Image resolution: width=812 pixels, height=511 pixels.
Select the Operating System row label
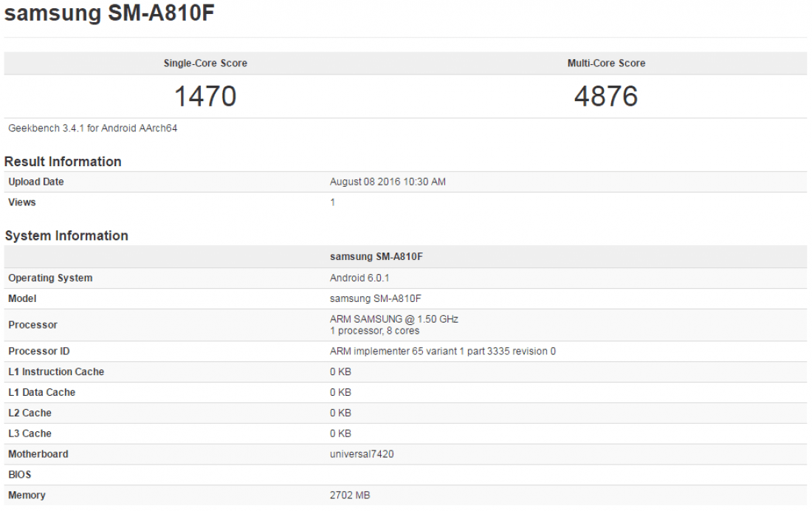(50, 278)
